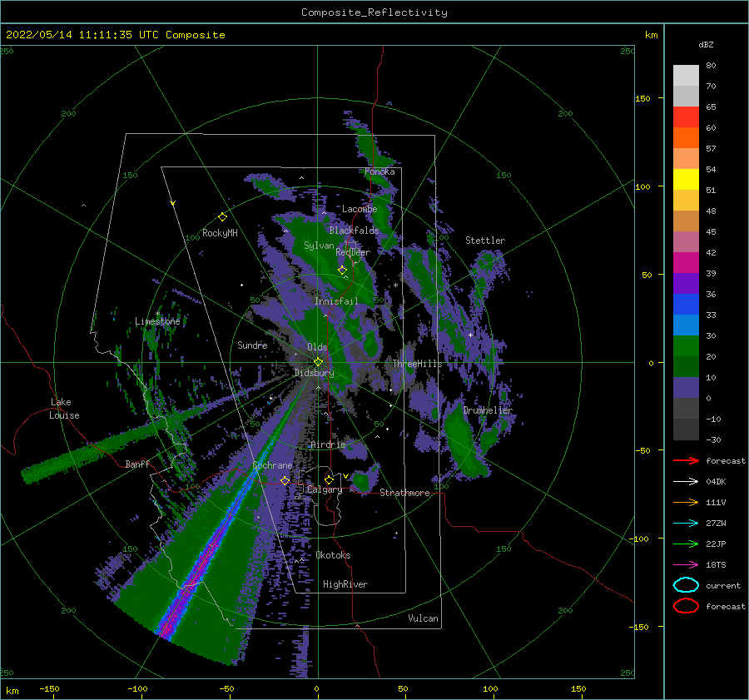749x700 pixels.
Task: Select the dark green 20 dBZ swatch
Action: pos(686,366)
